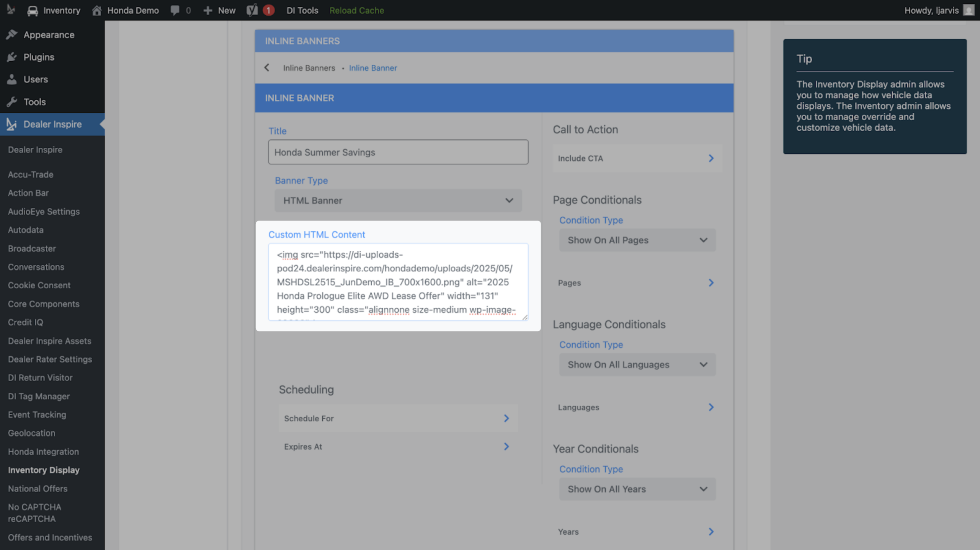
Task: Open Dealer Rater Settings
Action: tap(50, 359)
